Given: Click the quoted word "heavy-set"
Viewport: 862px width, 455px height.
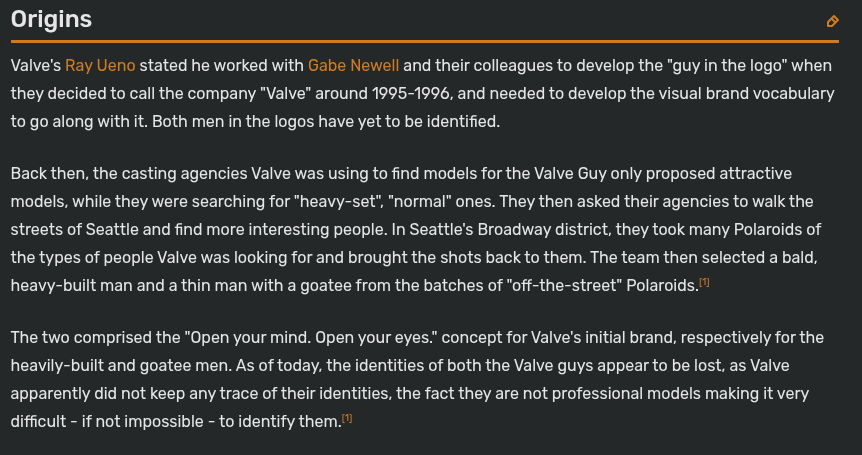Looking at the screenshot, I should [x=340, y=202].
